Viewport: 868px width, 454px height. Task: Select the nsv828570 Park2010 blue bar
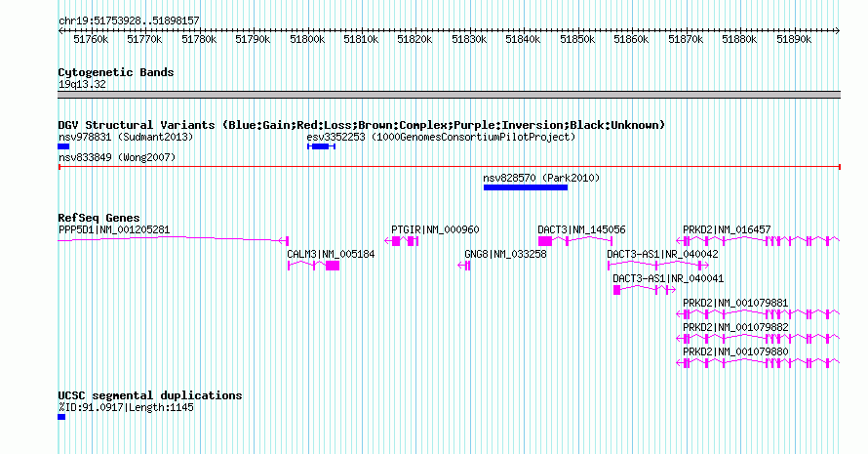pos(526,187)
